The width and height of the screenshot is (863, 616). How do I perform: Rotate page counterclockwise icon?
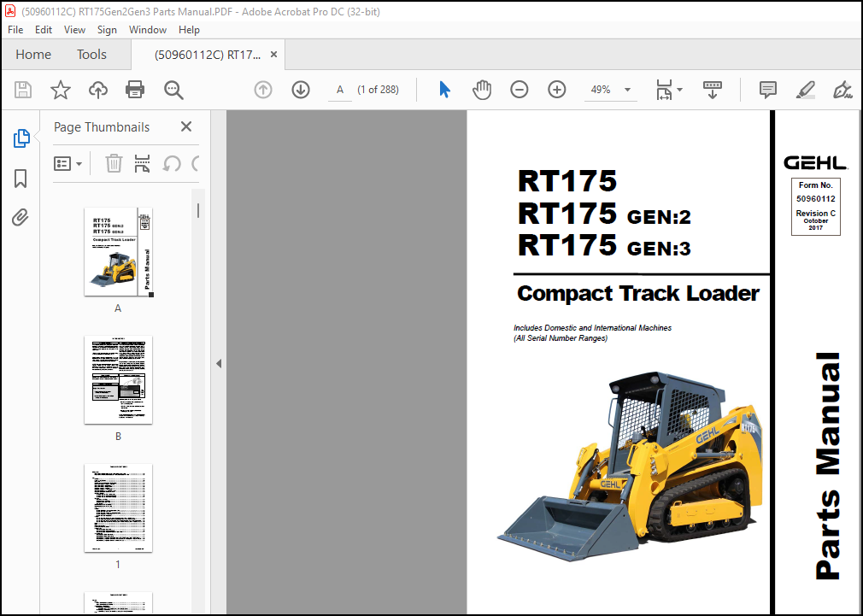pyautogui.click(x=172, y=163)
